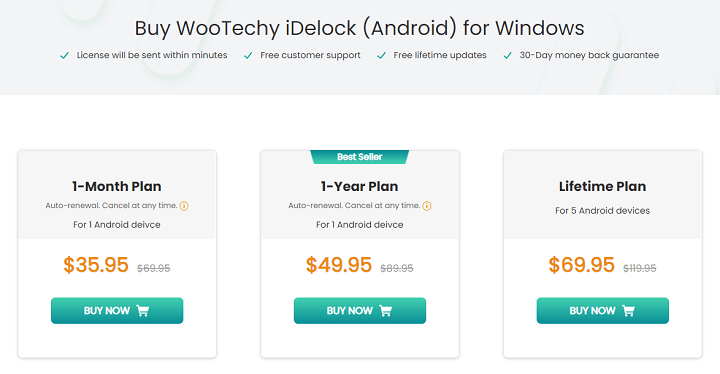Image resolution: width=720 pixels, height=374 pixels.
Task: Click the info icon in 1-Month Plan
Action: click(x=184, y=206)
